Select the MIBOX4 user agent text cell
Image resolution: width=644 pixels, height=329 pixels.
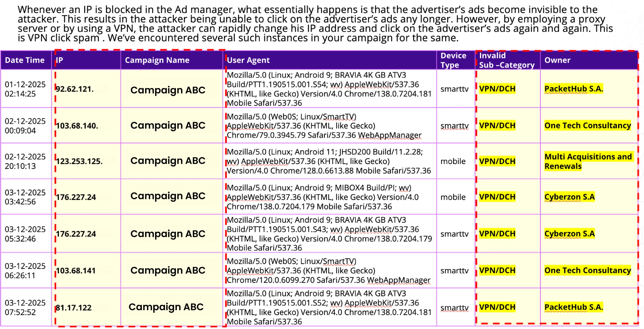pos(323,197)
